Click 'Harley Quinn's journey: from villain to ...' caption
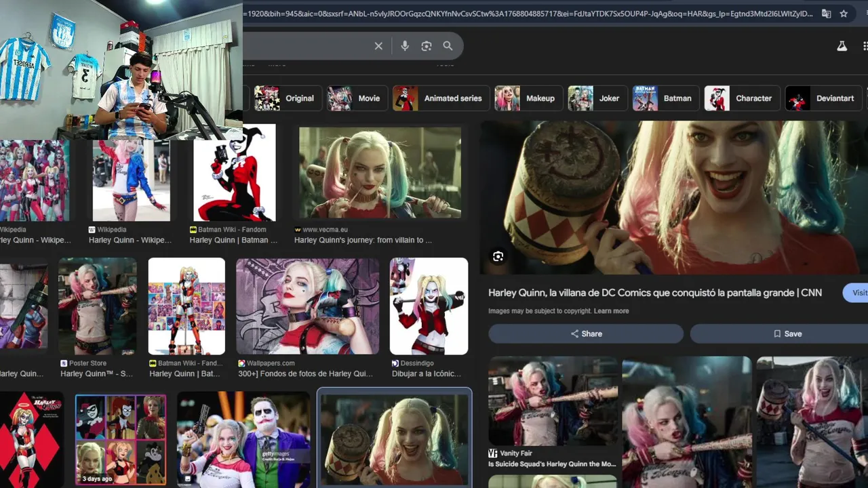868x488 pixels. pos(363,240)
